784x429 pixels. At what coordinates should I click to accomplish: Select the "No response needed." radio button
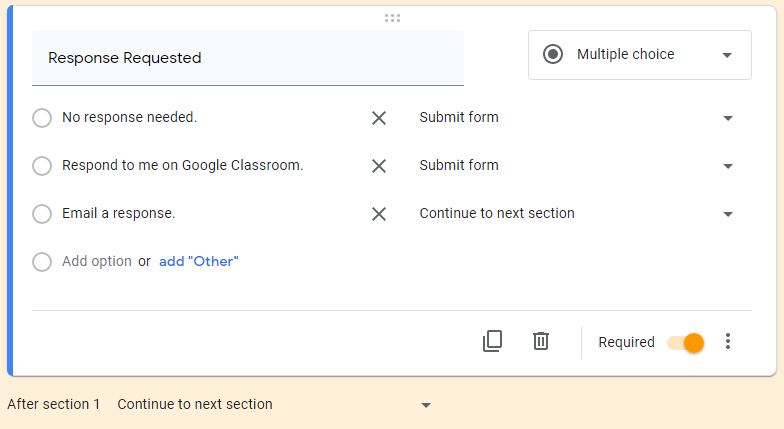pyautogui.click(x=42, y=118)
